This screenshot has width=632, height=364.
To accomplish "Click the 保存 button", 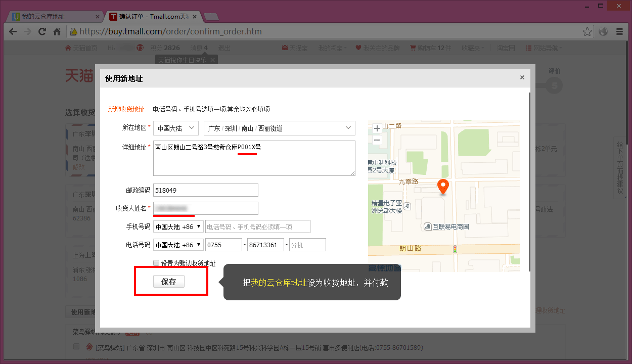I will coord(169,282).
